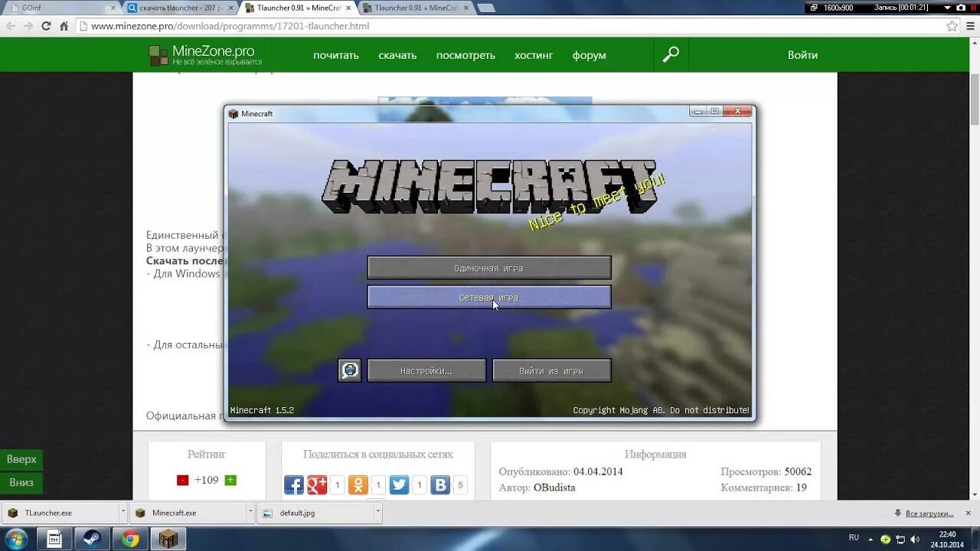Click VK share icon
980x551 pixels.
(440, 484)
